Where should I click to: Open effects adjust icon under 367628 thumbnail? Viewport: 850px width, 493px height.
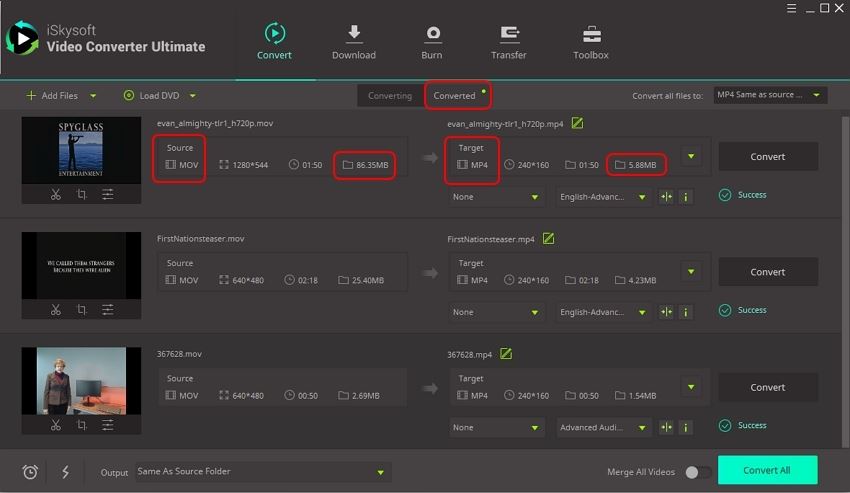(x=108, y=425)
